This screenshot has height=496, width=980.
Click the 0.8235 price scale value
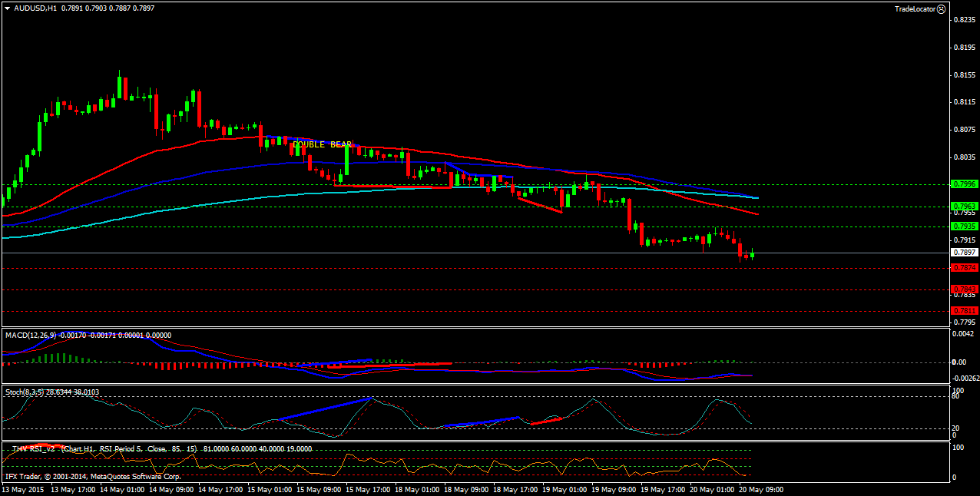pos(964,20)
